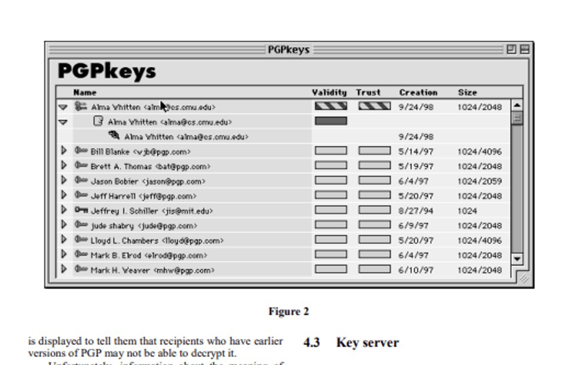
Task: Expand the Bill Blanke key row
Action: pos(64,150)
